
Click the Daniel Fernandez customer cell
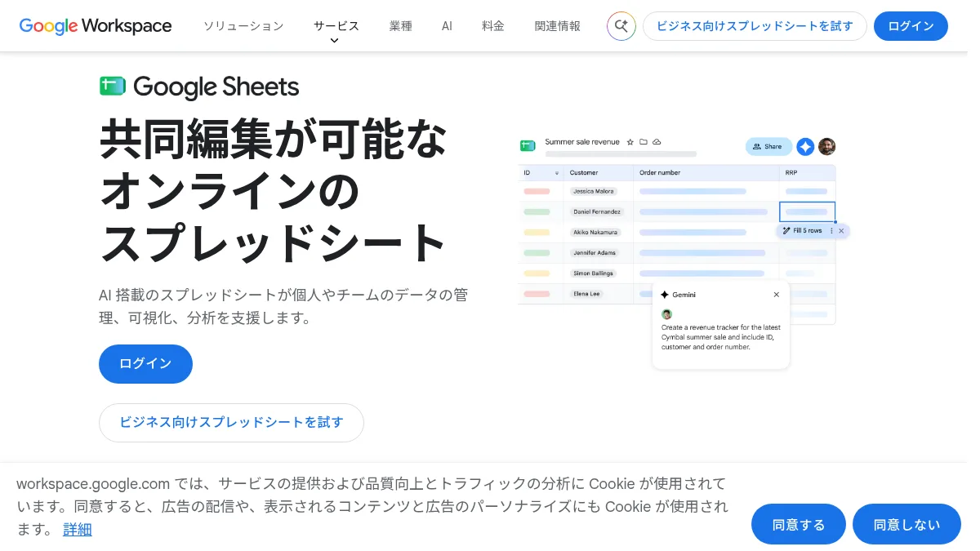pyautogui.click(x=597, y=211)
